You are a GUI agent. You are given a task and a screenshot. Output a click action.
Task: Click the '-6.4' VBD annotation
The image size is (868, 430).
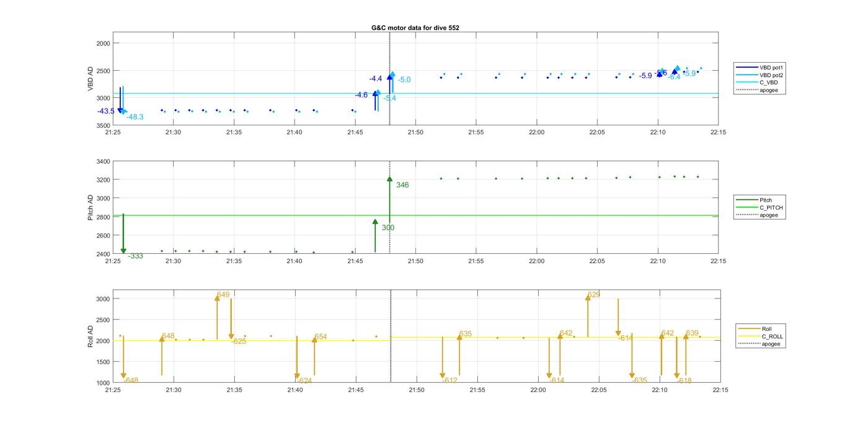tap(674, 77)
